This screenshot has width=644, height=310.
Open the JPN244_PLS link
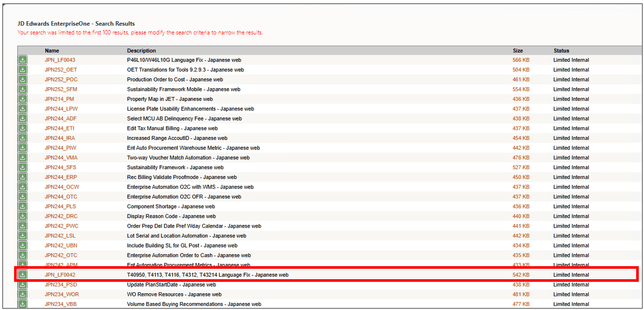click(x=61, y=207)
